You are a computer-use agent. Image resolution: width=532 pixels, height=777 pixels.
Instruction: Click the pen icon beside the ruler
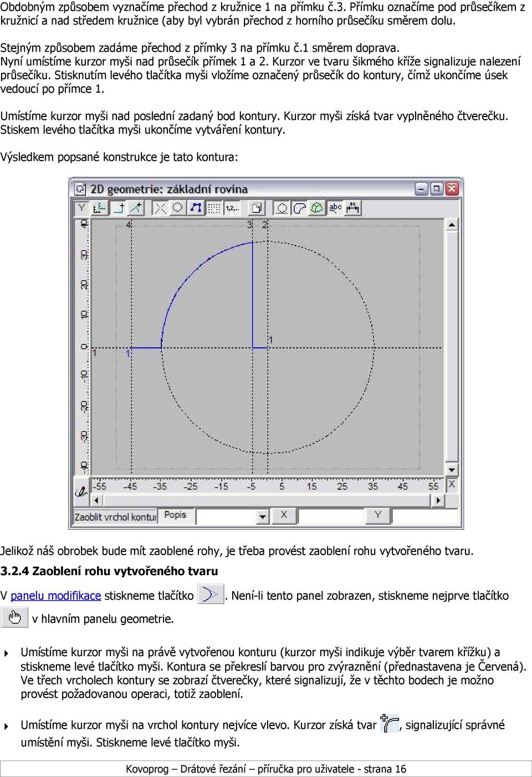(81, 490)
